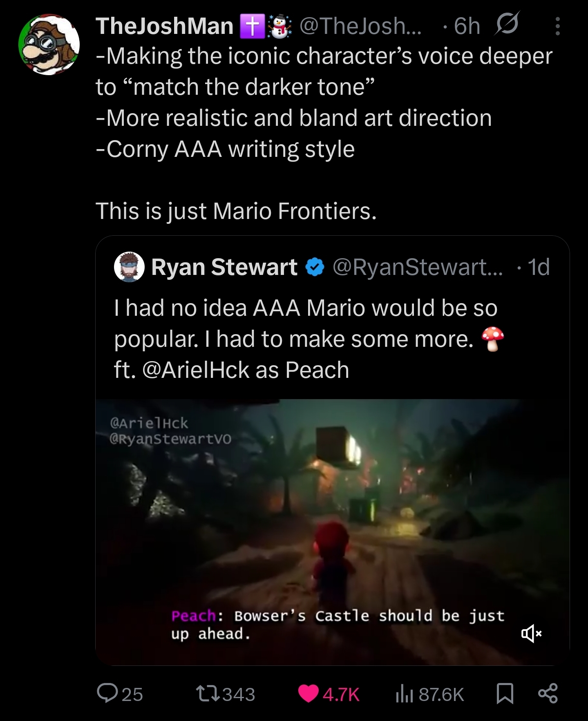The width and height of the screenshot is (588, 721).
Task: Open the Ryan Stewart display name
Action: click(x=224, y=267)
